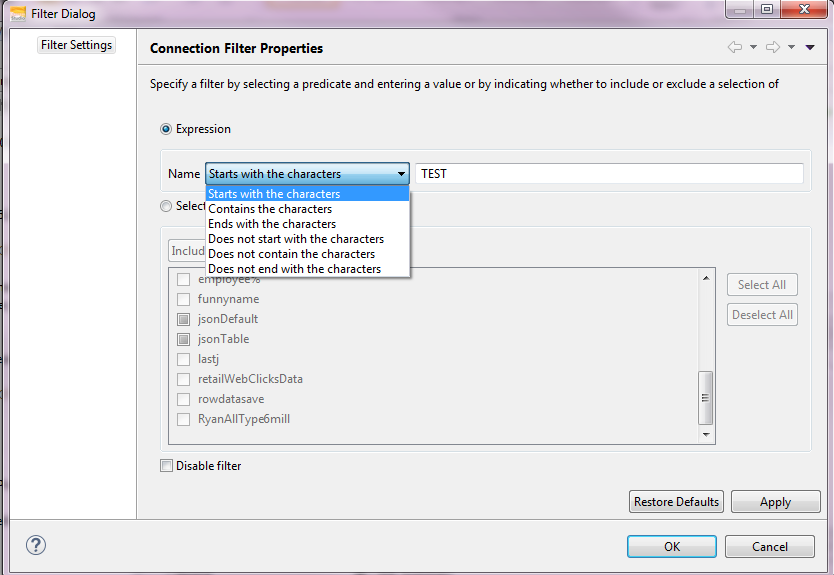Open forward history dropdown arrow
The height and width of the screenshot is (575, 834).
791,47
